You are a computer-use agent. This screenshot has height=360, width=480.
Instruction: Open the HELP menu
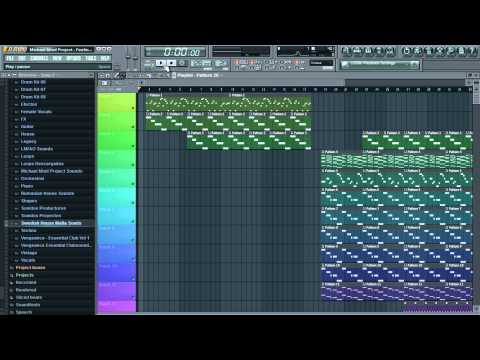[105, 58]
